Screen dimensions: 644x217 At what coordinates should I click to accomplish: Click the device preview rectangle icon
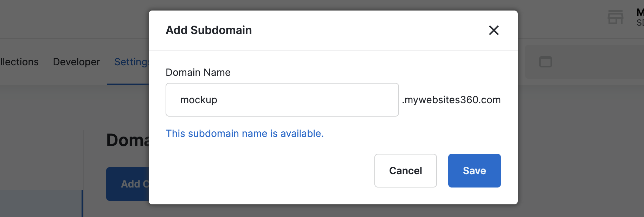point(545,62)
